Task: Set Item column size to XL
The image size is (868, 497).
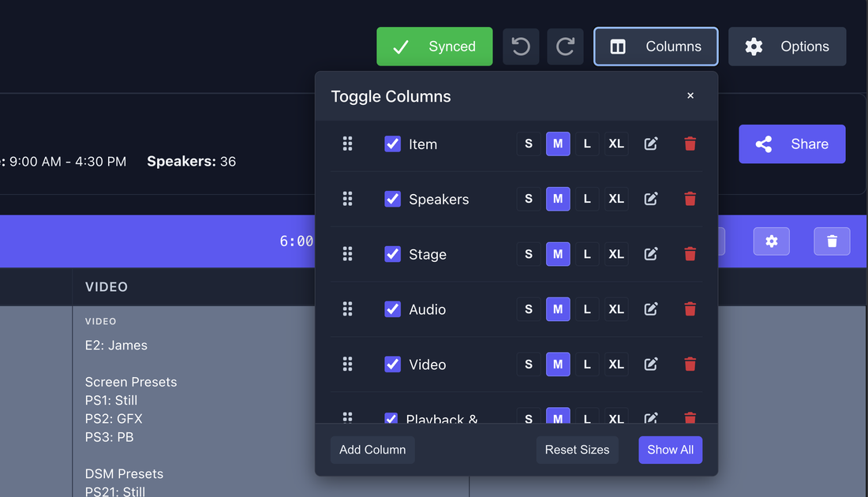Action: [616, 144]
